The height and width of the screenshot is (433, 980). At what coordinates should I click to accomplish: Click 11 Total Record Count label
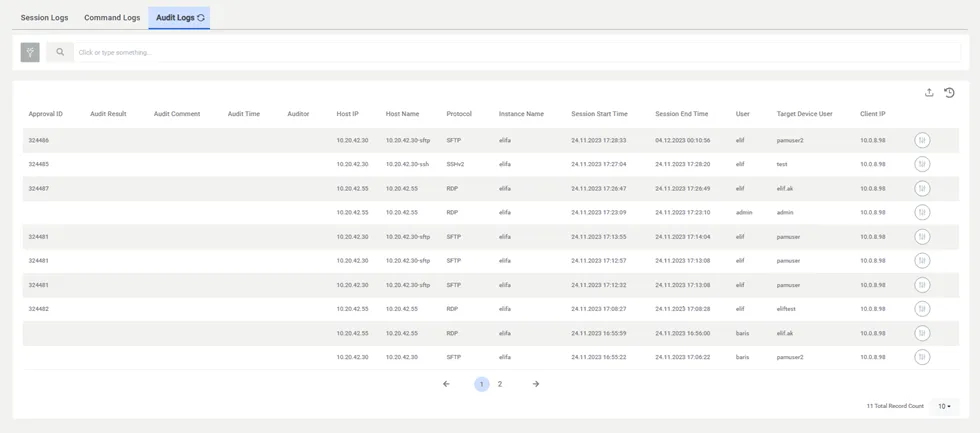coord(895,407)
